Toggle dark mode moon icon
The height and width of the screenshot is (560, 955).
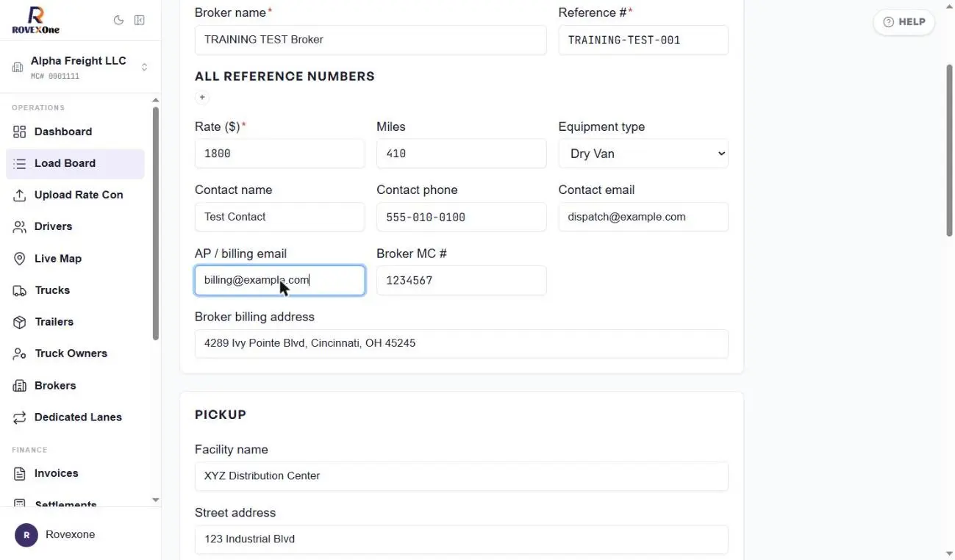pyautogui.click(x=118, y=21)
